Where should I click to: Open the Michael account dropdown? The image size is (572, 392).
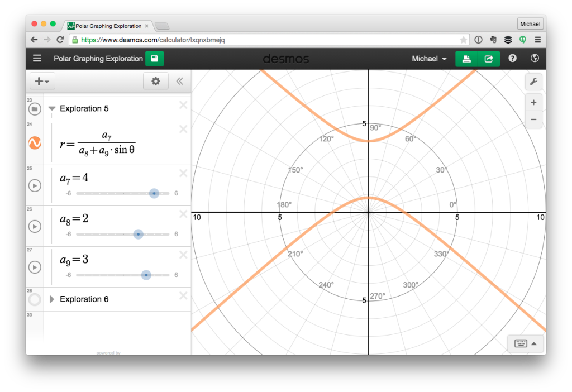pos(429,58)
